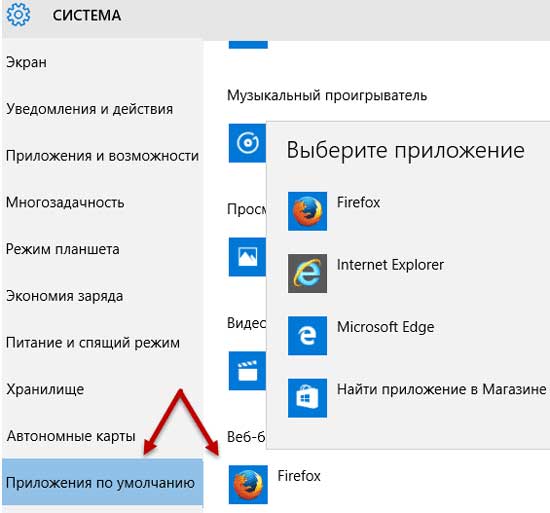Click the photo viewer app icon
Image resolution: width=550 pixels, height=513 pixels.
247,257
